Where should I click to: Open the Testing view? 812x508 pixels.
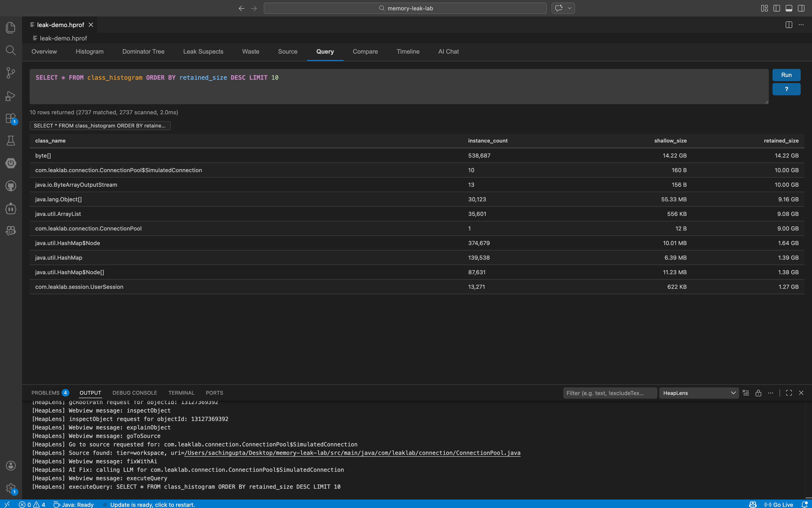click(10, 140)
